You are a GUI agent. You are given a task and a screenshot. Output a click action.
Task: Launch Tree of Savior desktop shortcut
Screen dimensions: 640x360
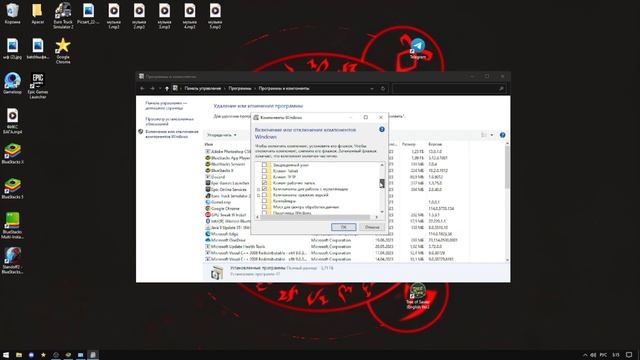pos(418,296)
